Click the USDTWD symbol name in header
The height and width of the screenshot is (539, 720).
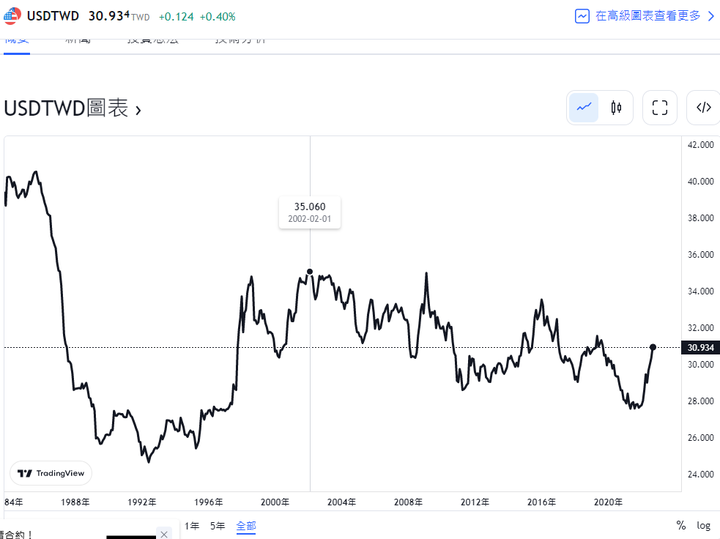click(x=53, y=16)
